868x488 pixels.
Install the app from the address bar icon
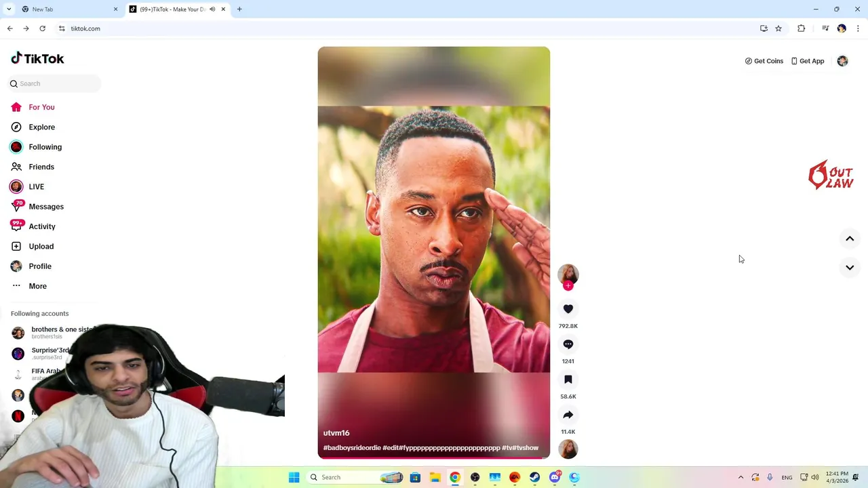pyautogui.click(x=764, y=28)
